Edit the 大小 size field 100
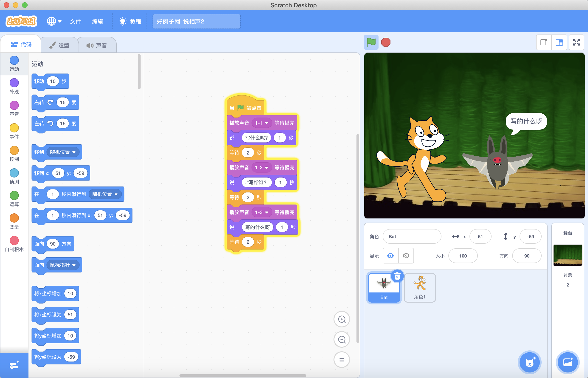The width and height of the screenshot is (588, 378). [x=463, y=256]
